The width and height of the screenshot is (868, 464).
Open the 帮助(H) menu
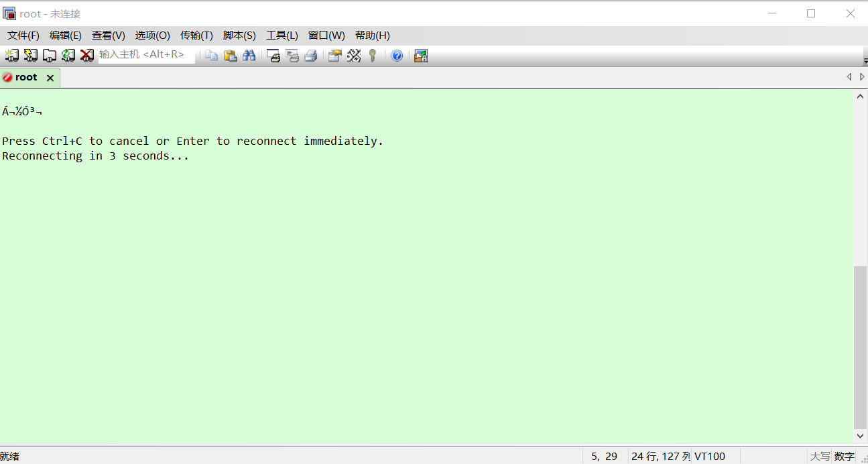(373, 36)
